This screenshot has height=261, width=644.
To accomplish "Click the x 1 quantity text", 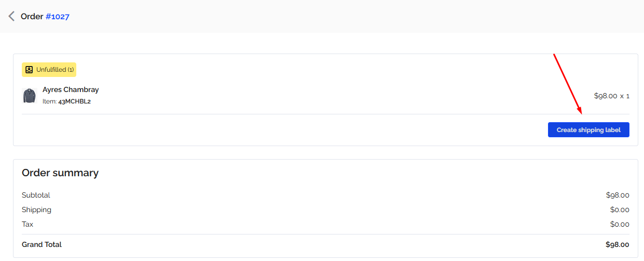I will (625, 96).
